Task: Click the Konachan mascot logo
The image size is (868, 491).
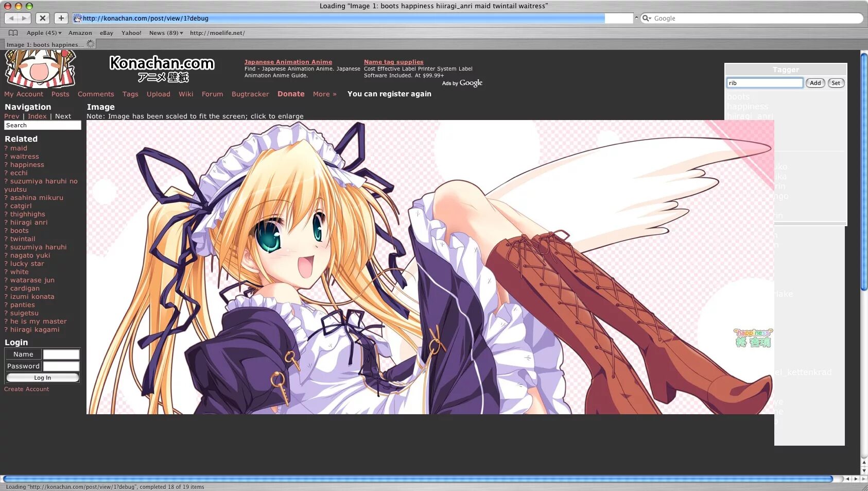Action: 40,69
